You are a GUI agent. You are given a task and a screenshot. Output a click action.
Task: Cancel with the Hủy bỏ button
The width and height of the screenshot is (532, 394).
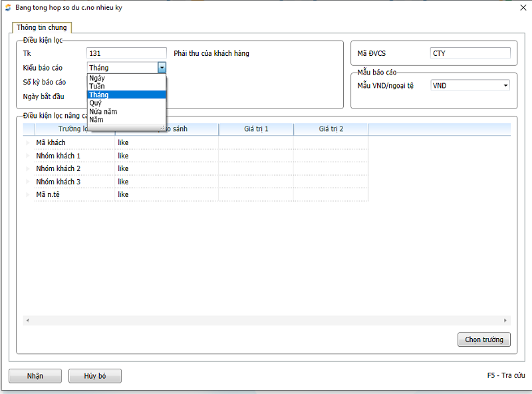pos(95,376)
